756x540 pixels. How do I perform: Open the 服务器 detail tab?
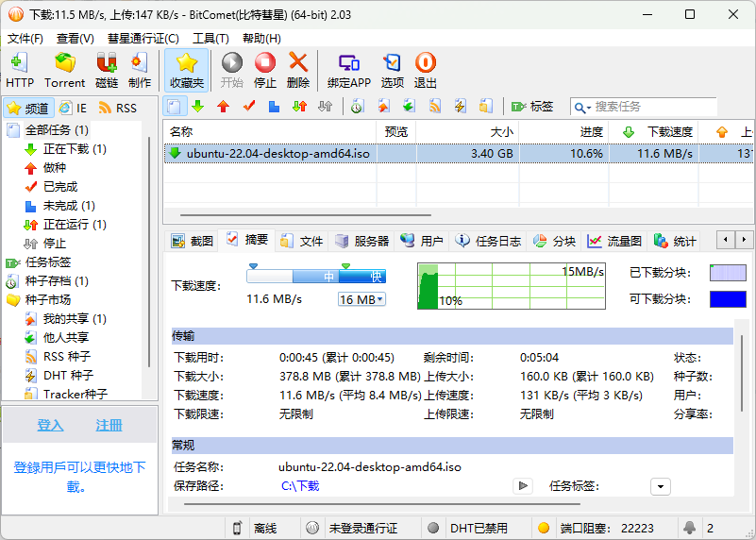point(361,241)
